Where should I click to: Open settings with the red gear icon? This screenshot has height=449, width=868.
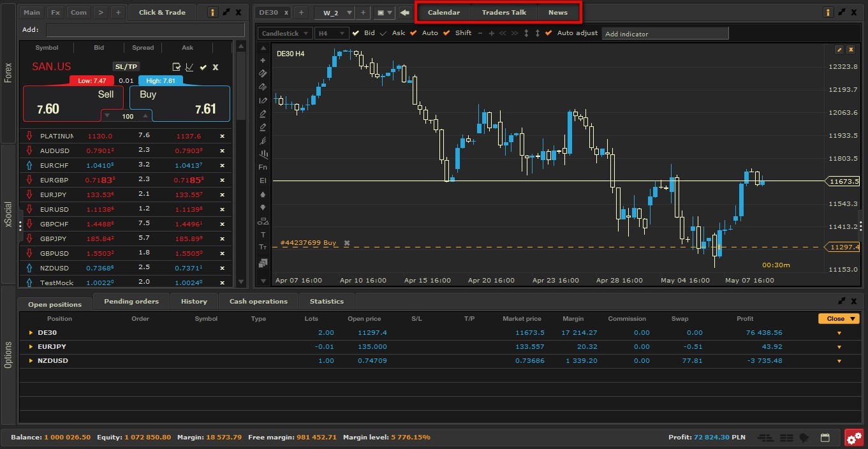click(x=854, y=438)
